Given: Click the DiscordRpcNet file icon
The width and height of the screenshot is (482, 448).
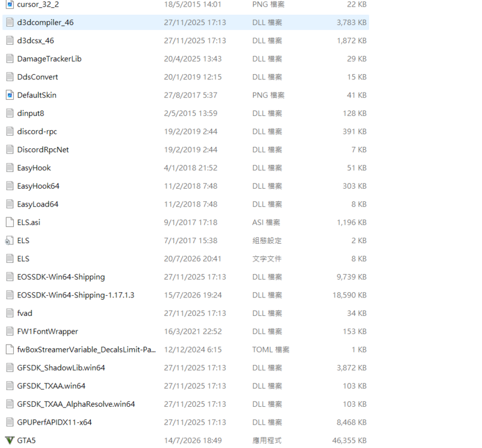Looking at the screenshot, I should [10, 149].
